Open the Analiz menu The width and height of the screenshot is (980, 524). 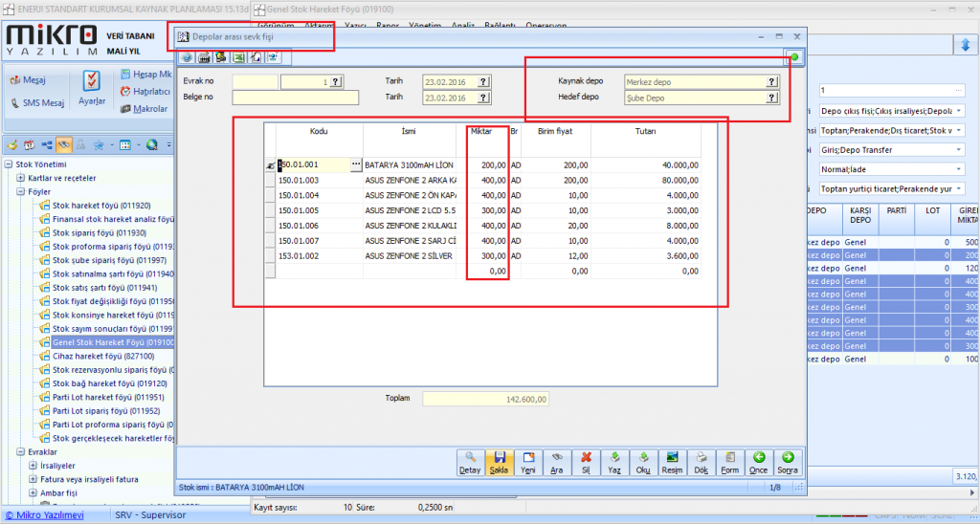(463, 26)
